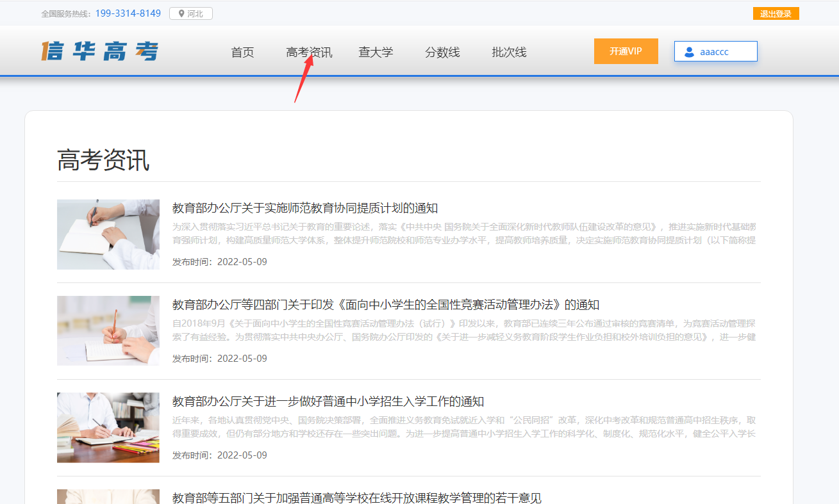Click the 高考资讯 page heading
The width and height of the screenshot is (839, 504).
coord(103,160)
